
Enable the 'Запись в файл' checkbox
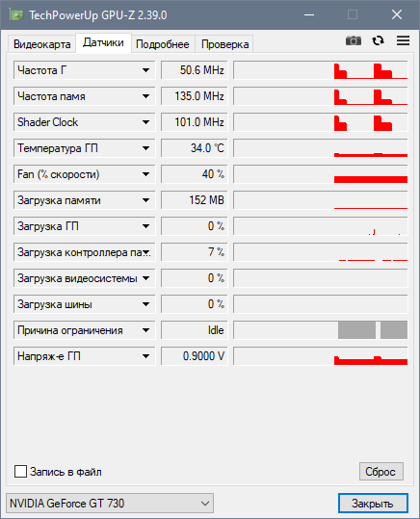pyautogui.click(x=20, y=472)
